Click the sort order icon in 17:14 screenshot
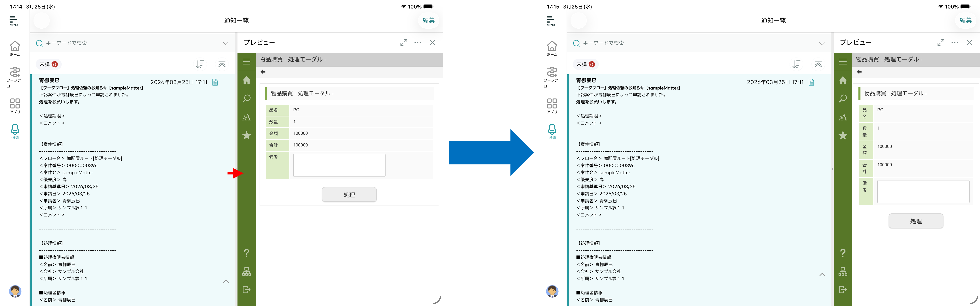This screenshot has width=980, height=306. click(200, 64)
